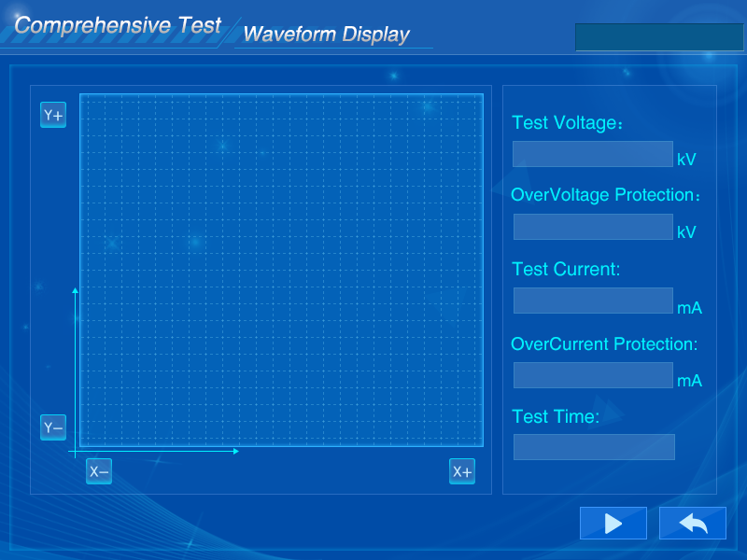Screen dimensions: 747x560
Task: Click the Test Voltage label
Action: 565,122
